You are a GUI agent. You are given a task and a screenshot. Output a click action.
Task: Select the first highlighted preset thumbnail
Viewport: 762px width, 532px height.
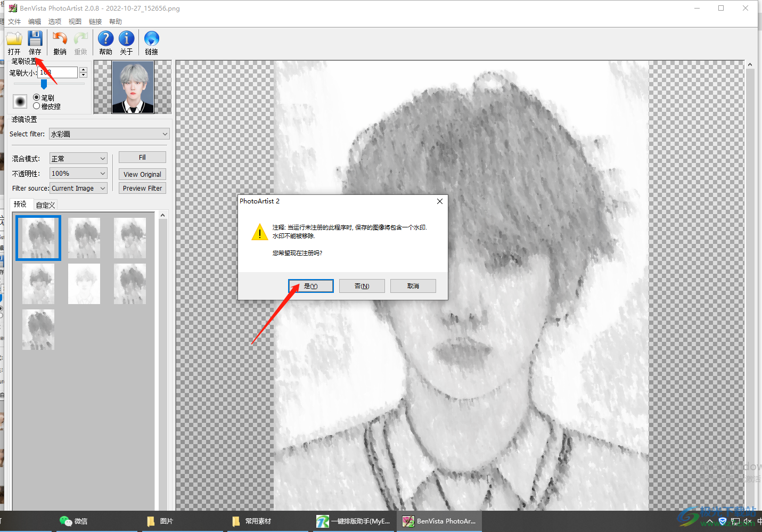click(x=38, y=238)
